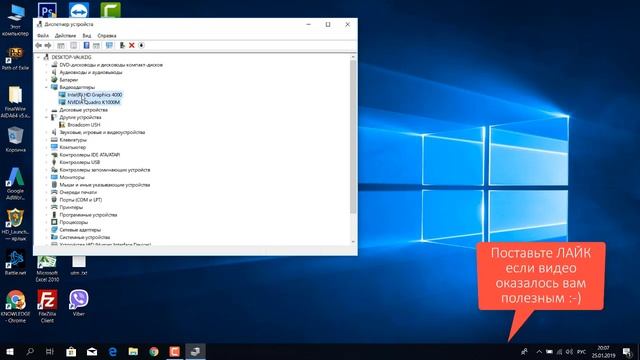Open the Действие menu
This screenshot has height=360, width=640.
(65, 36)
